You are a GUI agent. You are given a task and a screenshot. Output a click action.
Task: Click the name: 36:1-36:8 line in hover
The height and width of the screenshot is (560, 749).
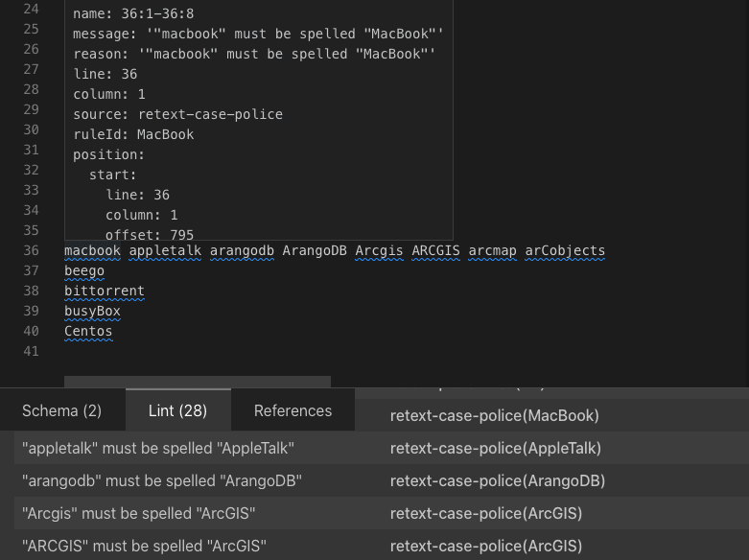coord(133,13)
